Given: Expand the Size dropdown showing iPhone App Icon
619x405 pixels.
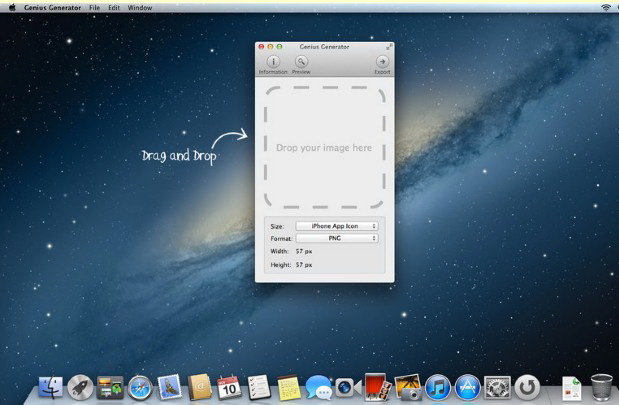Looking at the screenshot, I should [x=337, y=226].
